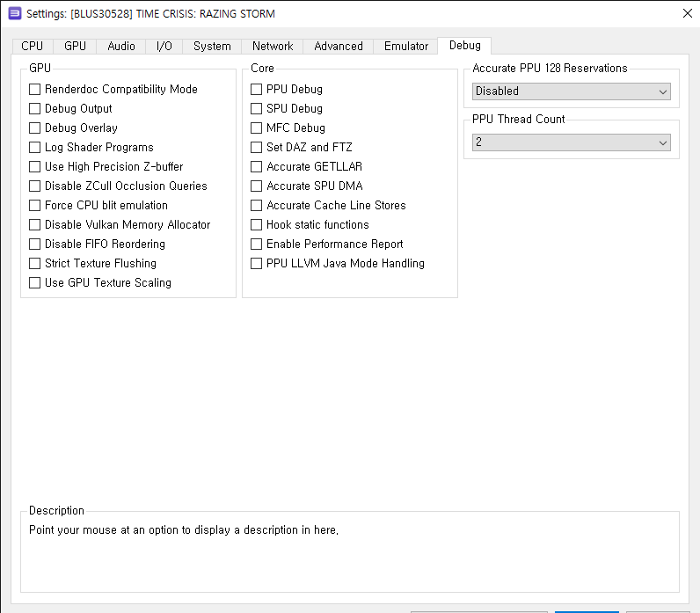Viewport: 700px width, 613px height.
Task: Open the System tab
Action: pos(212,46)
